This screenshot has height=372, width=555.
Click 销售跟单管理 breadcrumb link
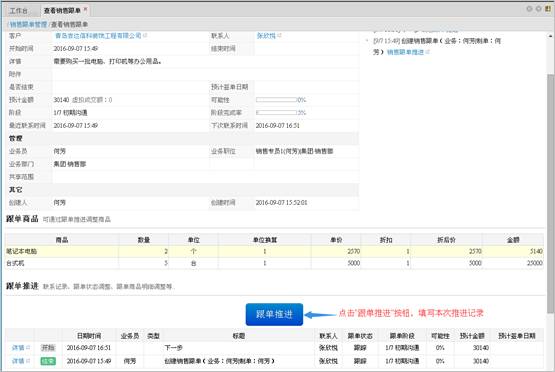[x=28, y=24]
